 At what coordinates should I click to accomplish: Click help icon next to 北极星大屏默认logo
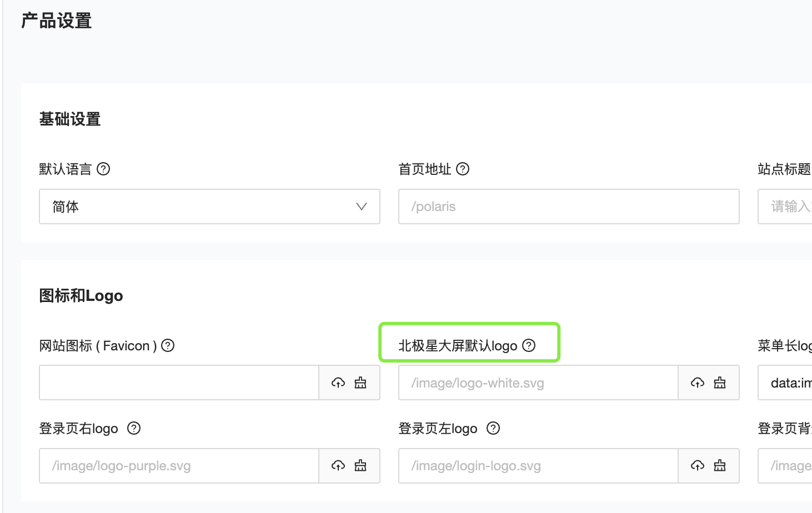(x=529, y=345)
